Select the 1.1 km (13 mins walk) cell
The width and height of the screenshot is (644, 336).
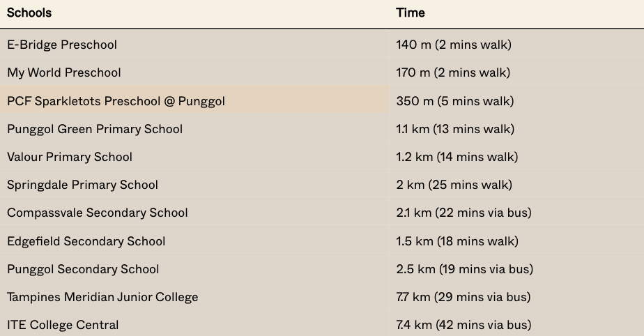pyautogui.click(x=455, y=129)
